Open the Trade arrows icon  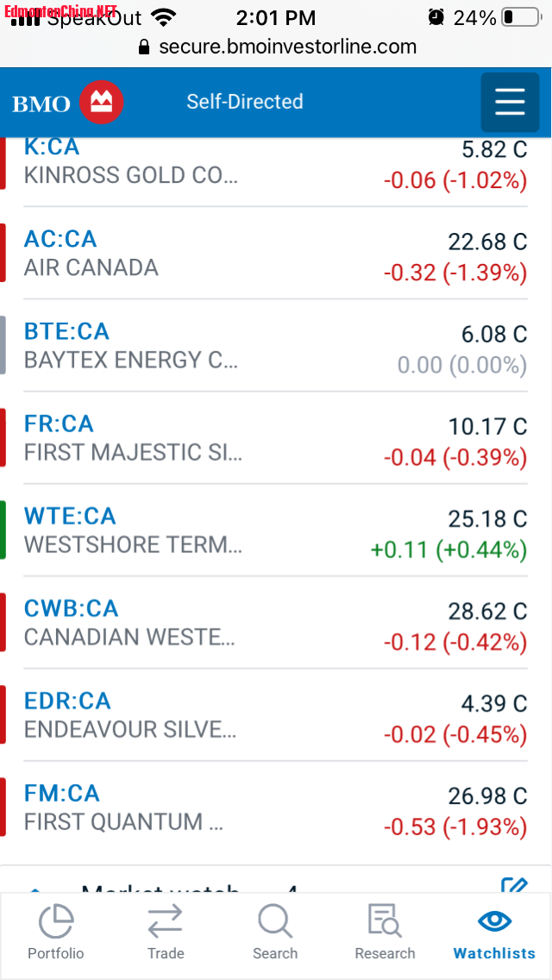pyautogui.click(x=165, y=921)
